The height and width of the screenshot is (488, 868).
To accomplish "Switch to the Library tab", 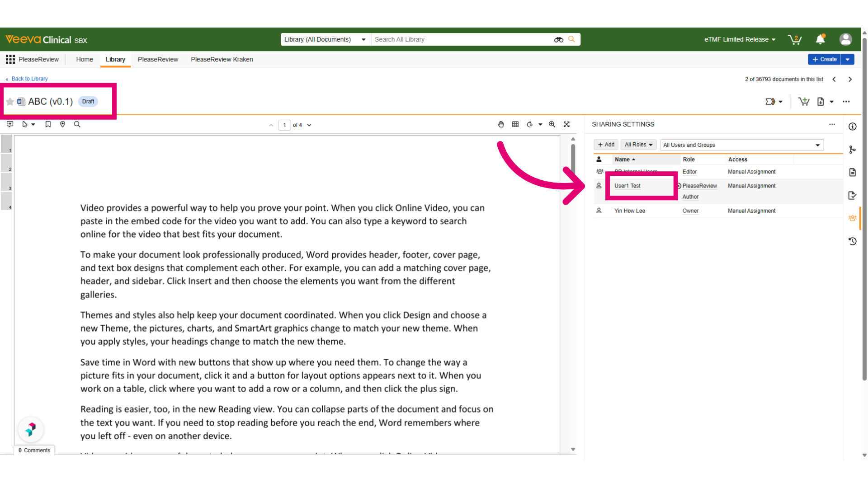I will click(x=115, y=59).
